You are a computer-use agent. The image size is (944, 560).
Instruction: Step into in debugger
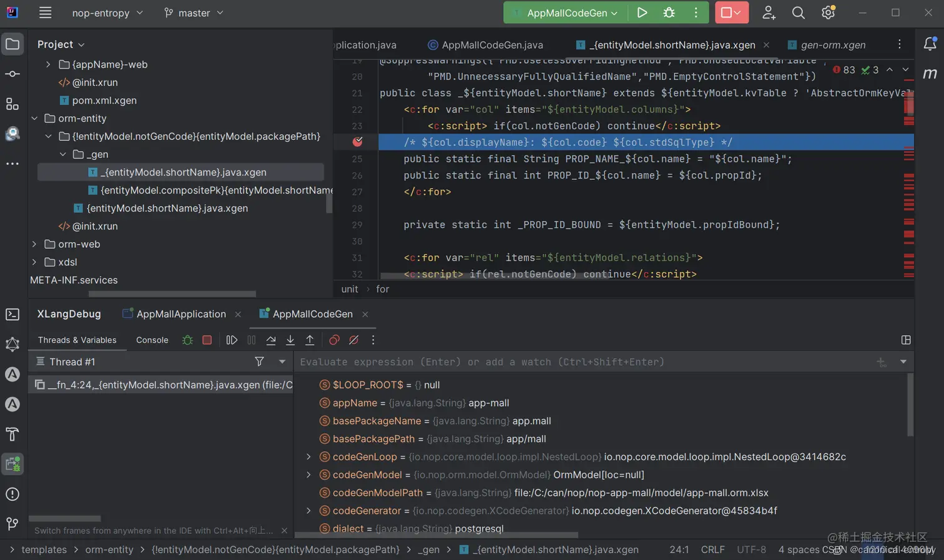[290, 340]
